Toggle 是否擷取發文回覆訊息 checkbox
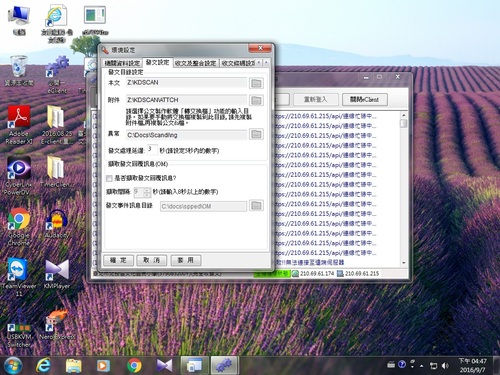This screenshot has height=375, width=500. tap(109, 179)
